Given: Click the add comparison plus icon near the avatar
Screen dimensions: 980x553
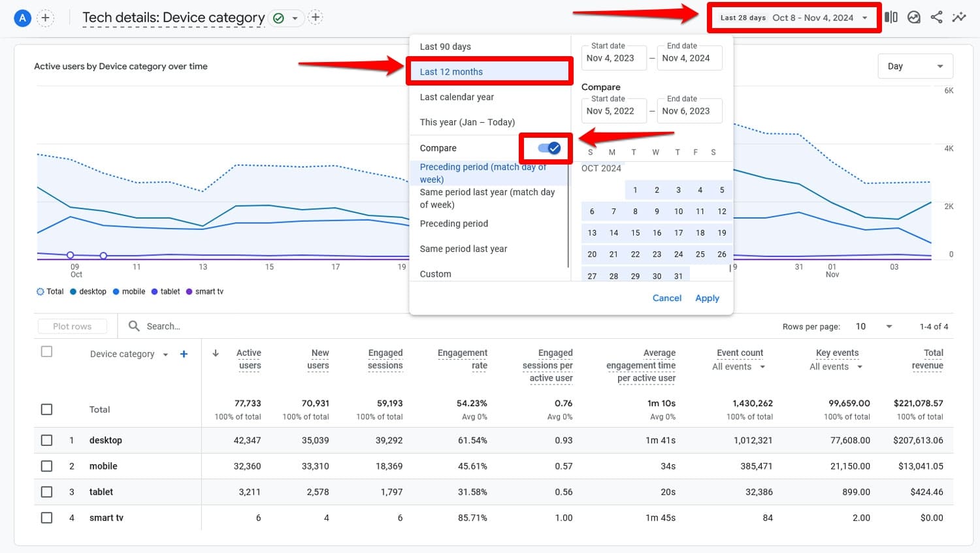Looking at the screenshot, I should 45,18.
